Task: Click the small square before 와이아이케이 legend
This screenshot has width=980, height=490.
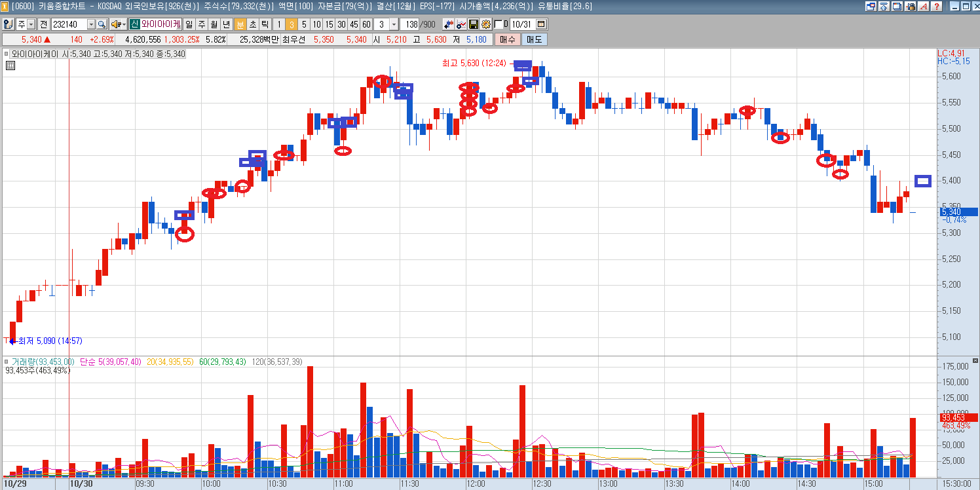Action: (7, 54)
